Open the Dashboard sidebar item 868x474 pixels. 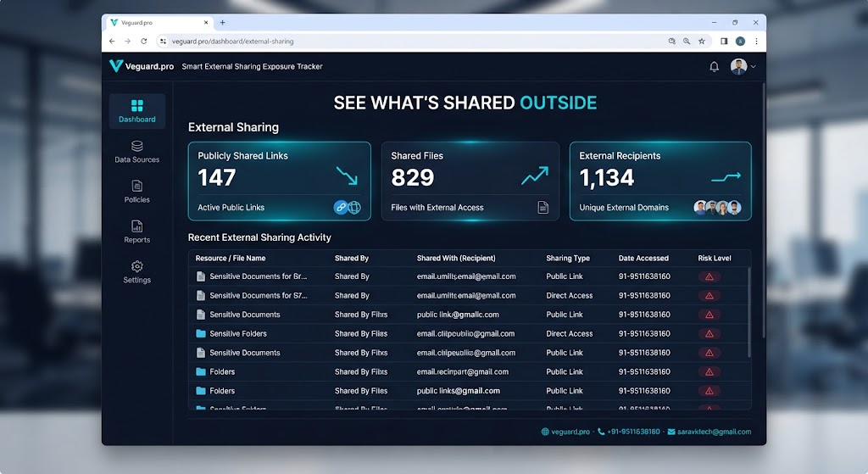point(136,111)
